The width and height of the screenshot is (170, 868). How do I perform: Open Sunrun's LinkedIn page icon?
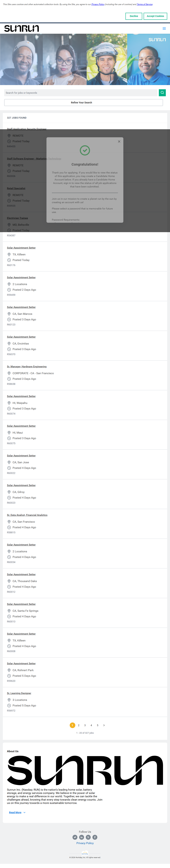pyautogui.click(x=82, y=837)
